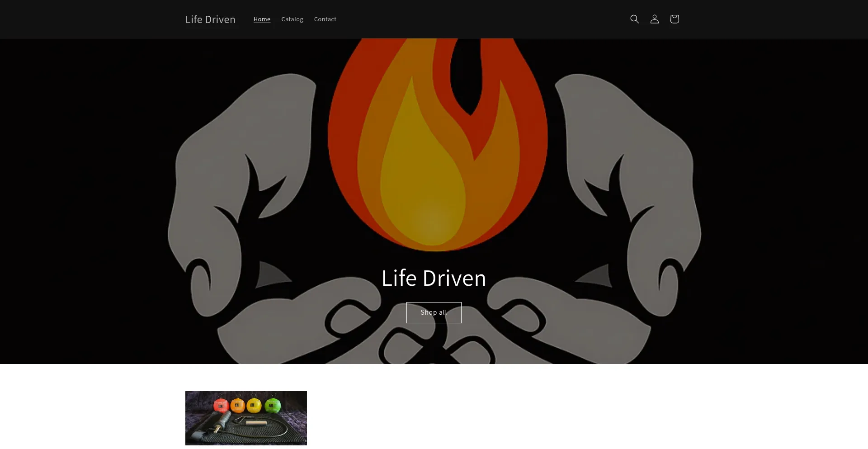Click the red ball in product photo
Image resolution: width=868 pixels, height=449 pixels.
click(221, 406)
